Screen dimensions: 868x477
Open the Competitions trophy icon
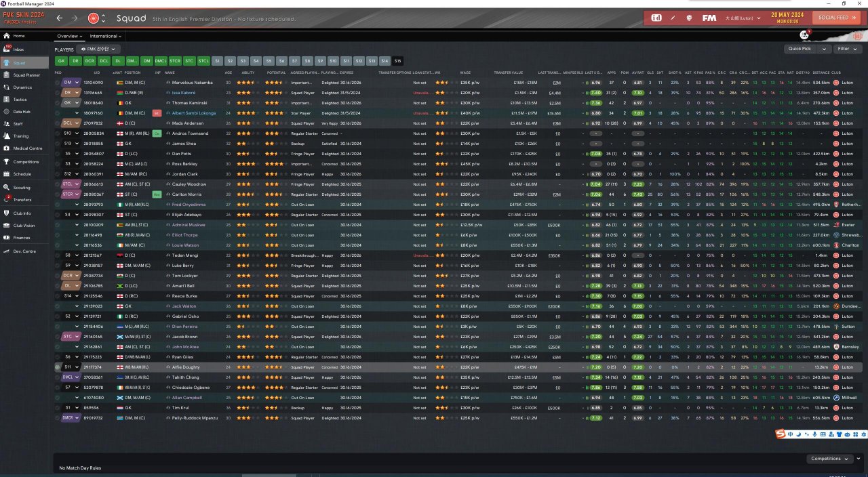point(7,162)
